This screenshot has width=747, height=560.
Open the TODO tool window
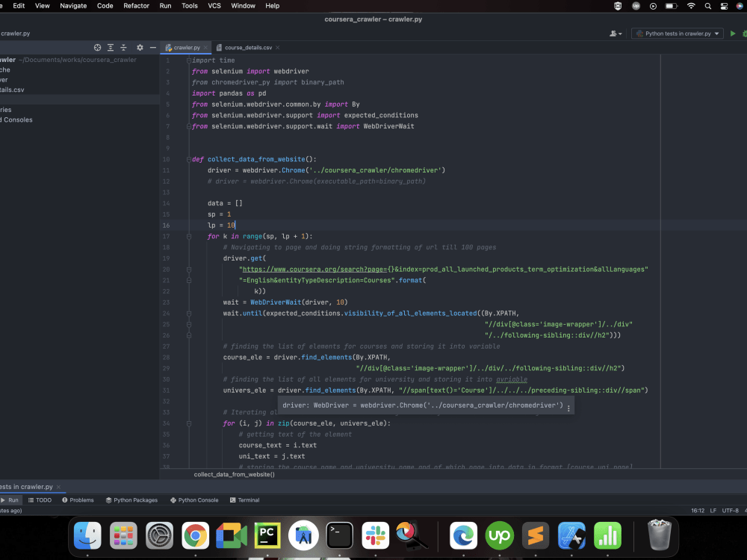(40, 500)
